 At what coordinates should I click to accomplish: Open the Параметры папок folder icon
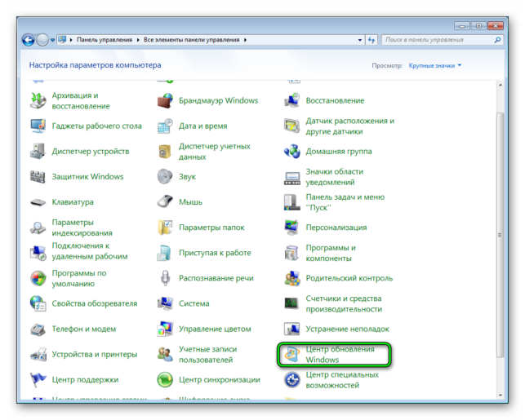click(165, 228)
